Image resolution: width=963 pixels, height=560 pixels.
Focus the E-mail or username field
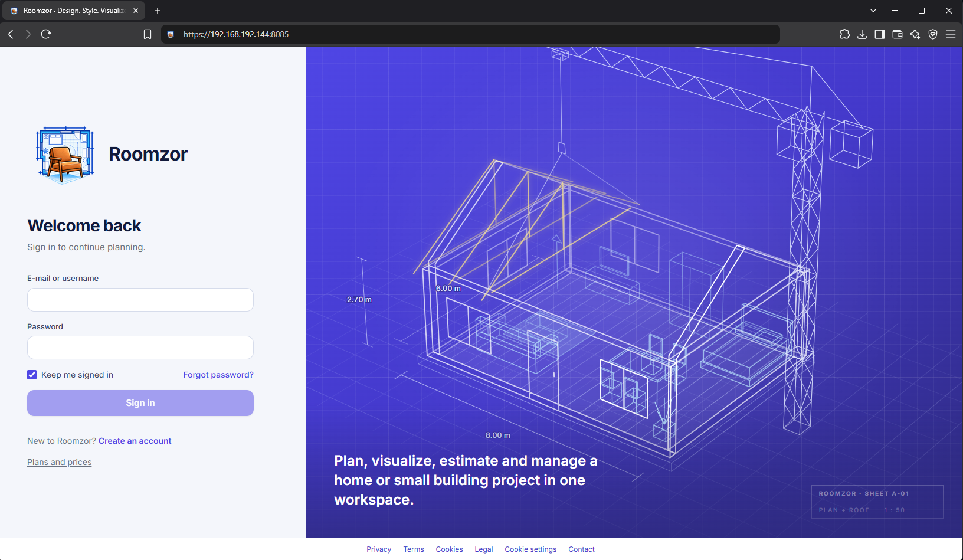pyautogui.click(x=140, y=300)
